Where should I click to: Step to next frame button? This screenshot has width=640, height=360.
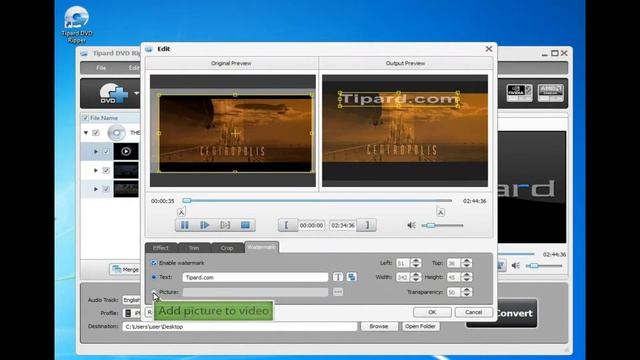click(225, 225)
